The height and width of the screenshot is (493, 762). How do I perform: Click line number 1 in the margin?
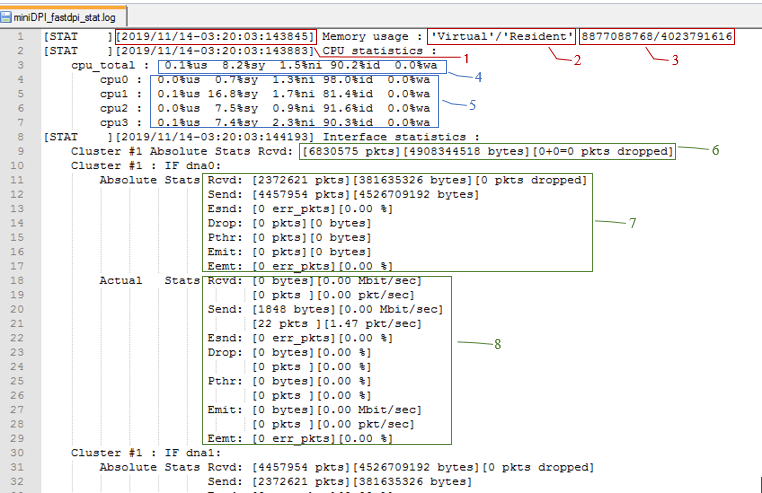[21, 36]
